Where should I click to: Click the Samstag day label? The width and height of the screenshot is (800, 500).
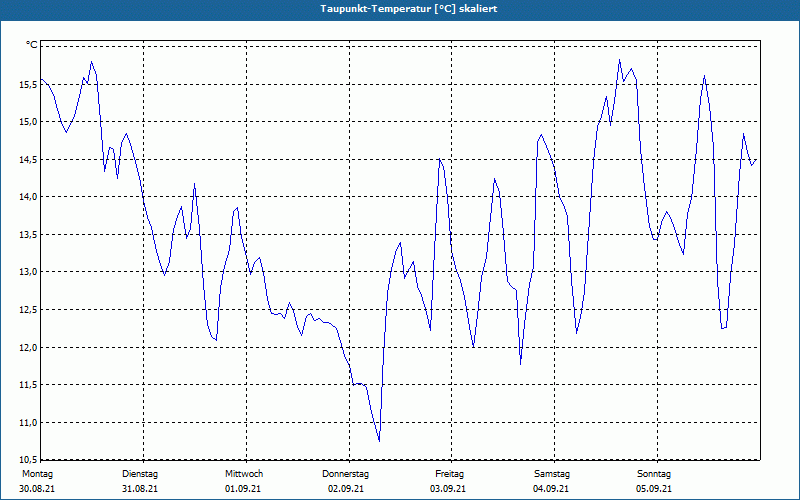point(552,474)
